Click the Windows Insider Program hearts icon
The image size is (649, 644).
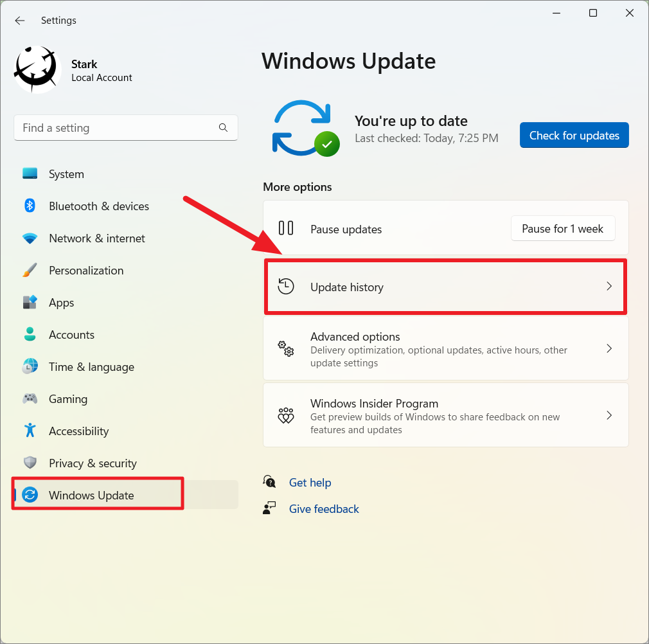(285, 415)
